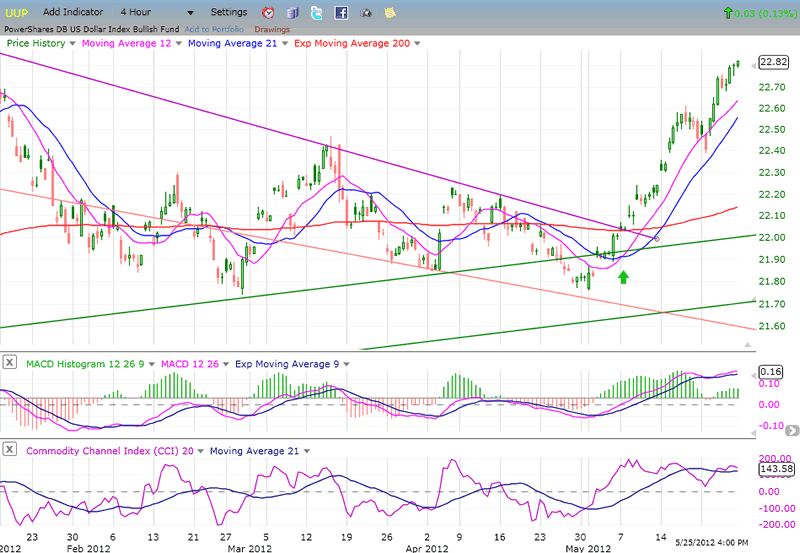The width and height of the screenshot is (800, 553).
Task: Open the yellow sticky note icon
Action: [x=389, y=13]
